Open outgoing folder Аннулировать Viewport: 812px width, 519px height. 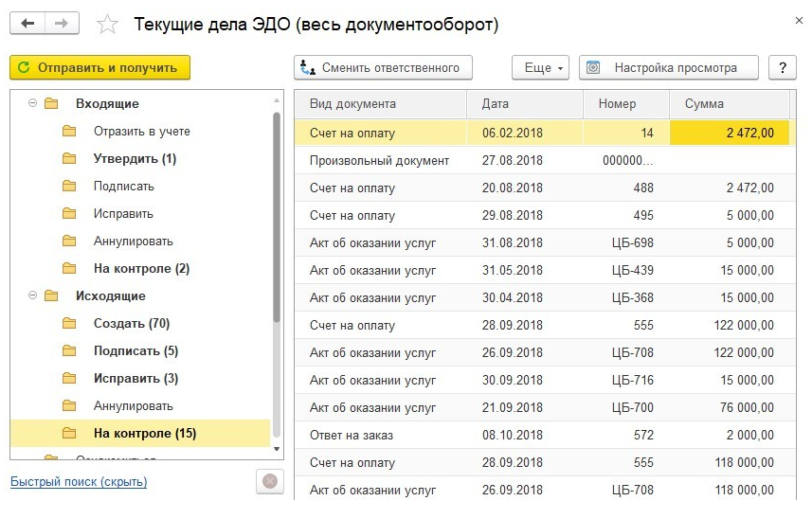133,405
